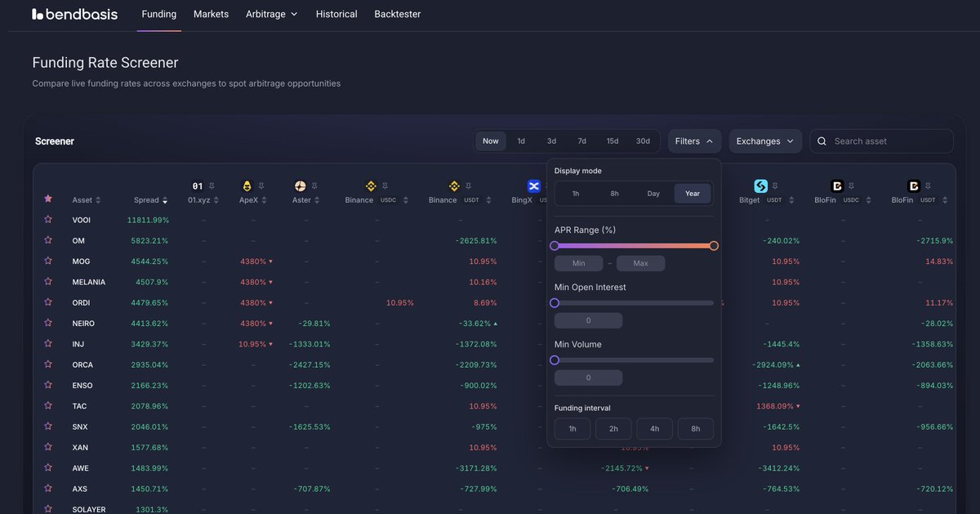Pin the 01.xyz exchange column

point(212,186)
